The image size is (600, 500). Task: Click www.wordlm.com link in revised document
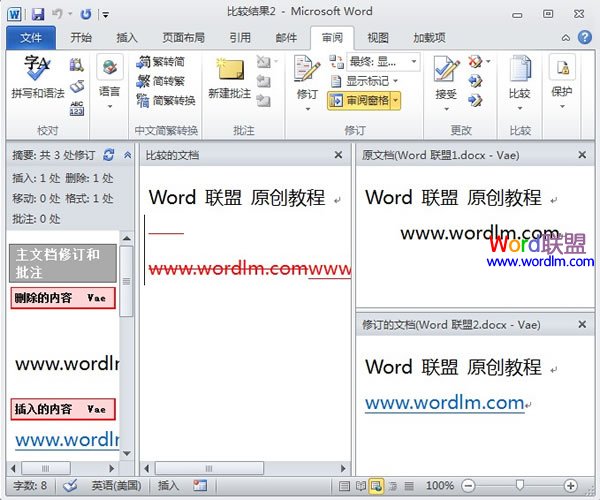click(445, 403)
